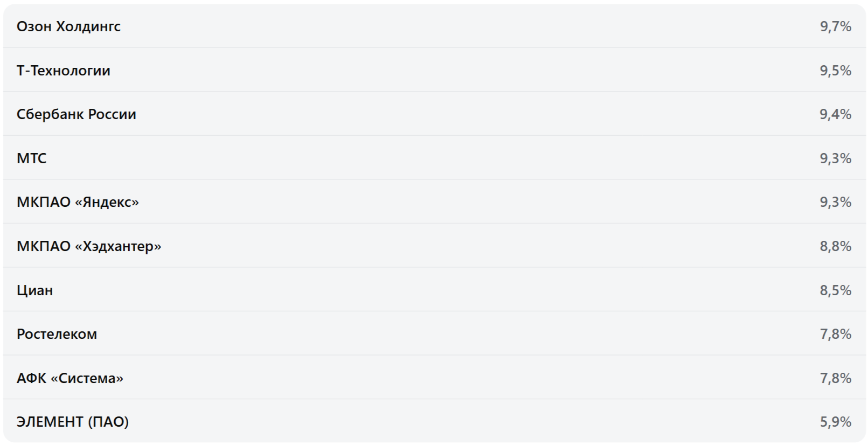Select МКПАО «Яндекс» in the list
Image resolution: width=868 pixels, height=445 pixels.
pos(78,202)
